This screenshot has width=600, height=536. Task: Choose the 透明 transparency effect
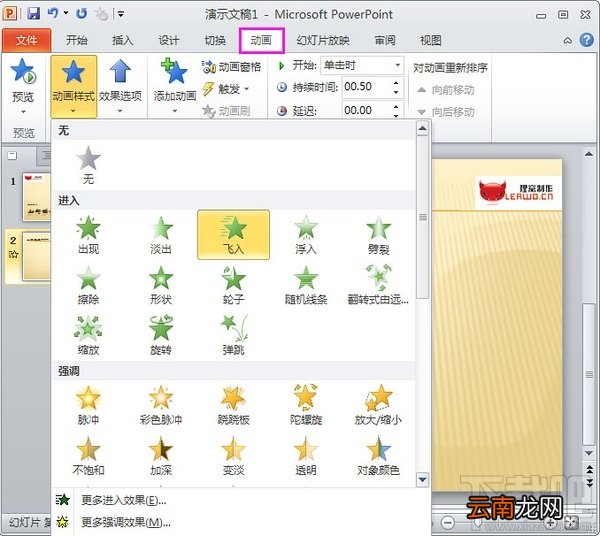pyautogui.click(x=306, y=456)
